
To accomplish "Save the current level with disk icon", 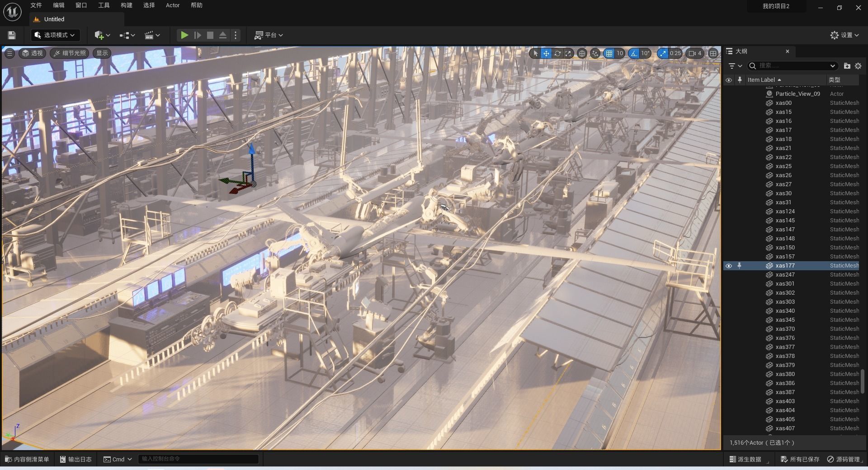I will click(12, 35).
